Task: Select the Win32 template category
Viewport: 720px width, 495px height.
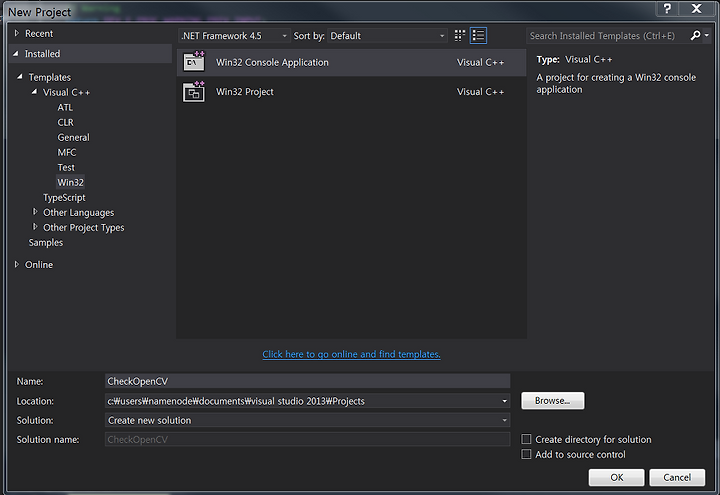Action: click(71, 182)
